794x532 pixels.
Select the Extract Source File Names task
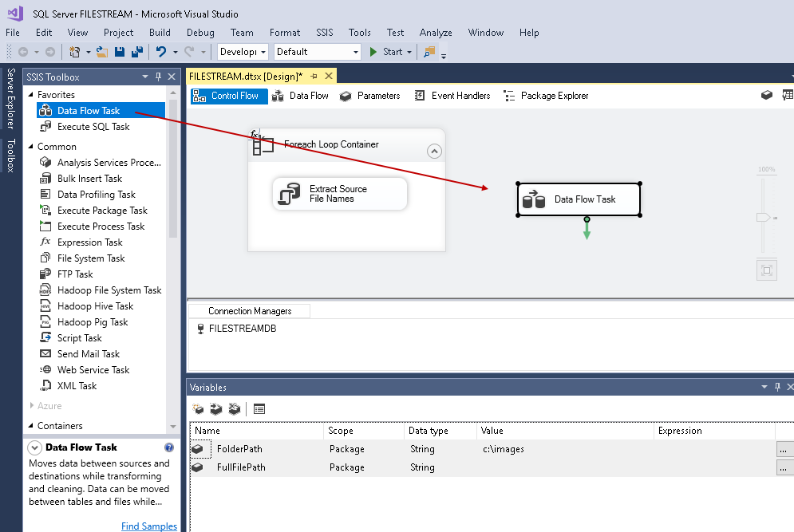(340, 194)
